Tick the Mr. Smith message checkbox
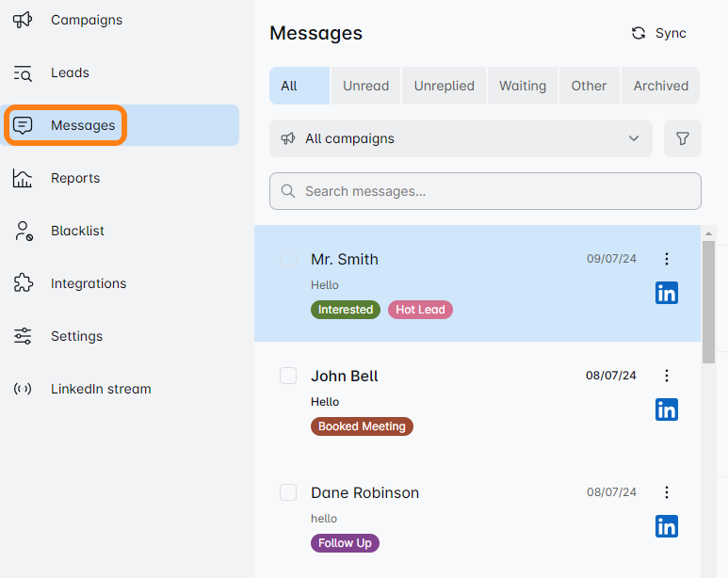This screenshot has height=578, width=728. pos(288,259)
